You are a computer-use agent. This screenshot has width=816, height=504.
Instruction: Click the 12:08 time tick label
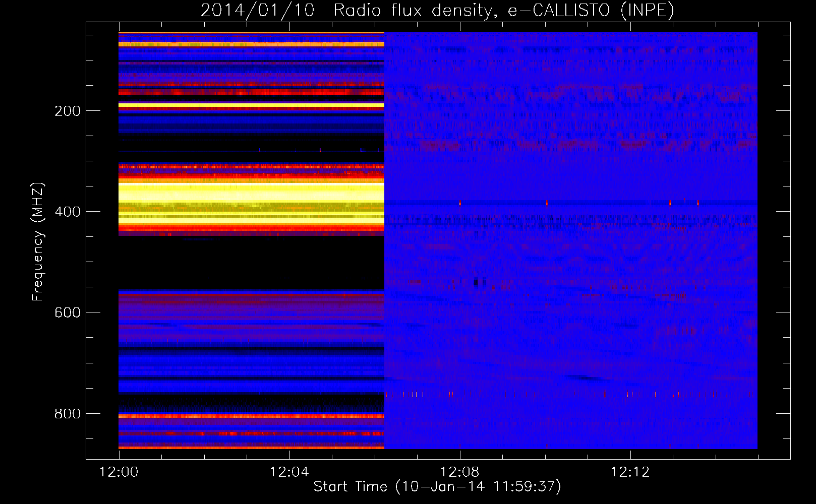point(460,472)
